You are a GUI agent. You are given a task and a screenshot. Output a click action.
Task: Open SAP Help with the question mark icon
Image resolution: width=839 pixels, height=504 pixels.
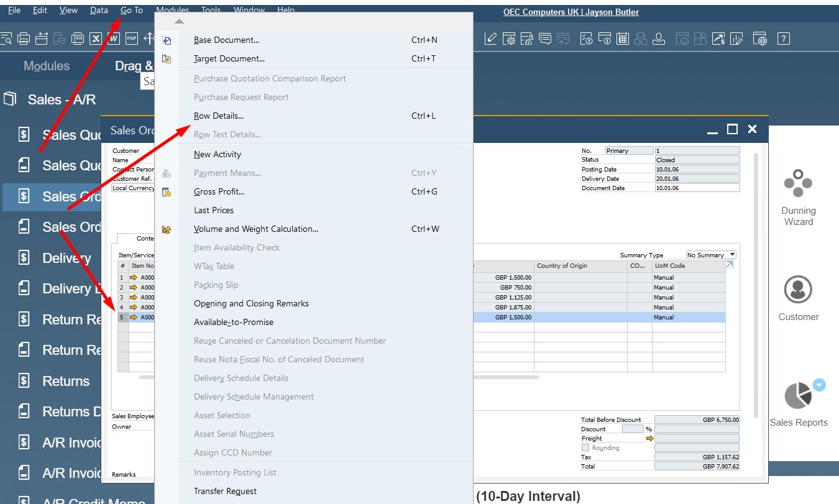[x=783, y=38]
